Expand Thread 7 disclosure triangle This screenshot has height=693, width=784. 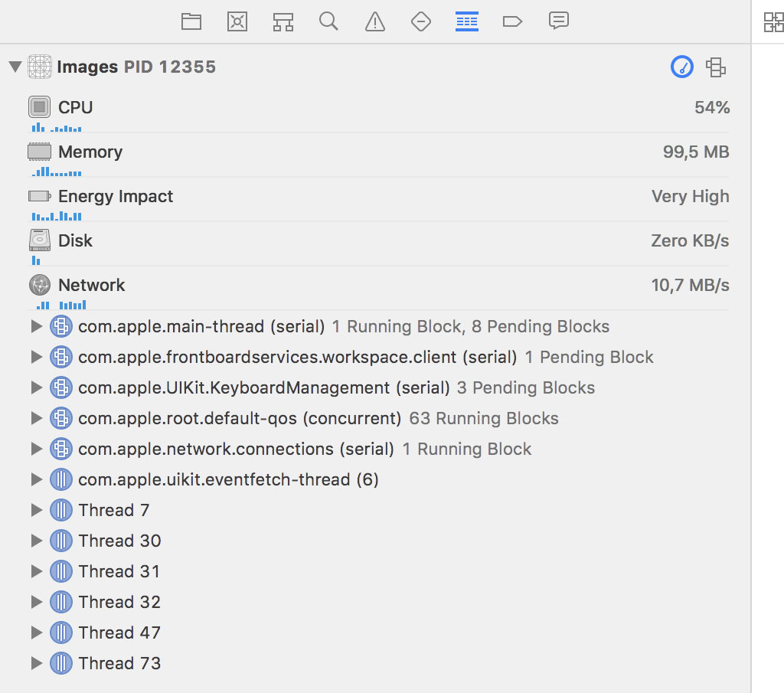[36, 511]
